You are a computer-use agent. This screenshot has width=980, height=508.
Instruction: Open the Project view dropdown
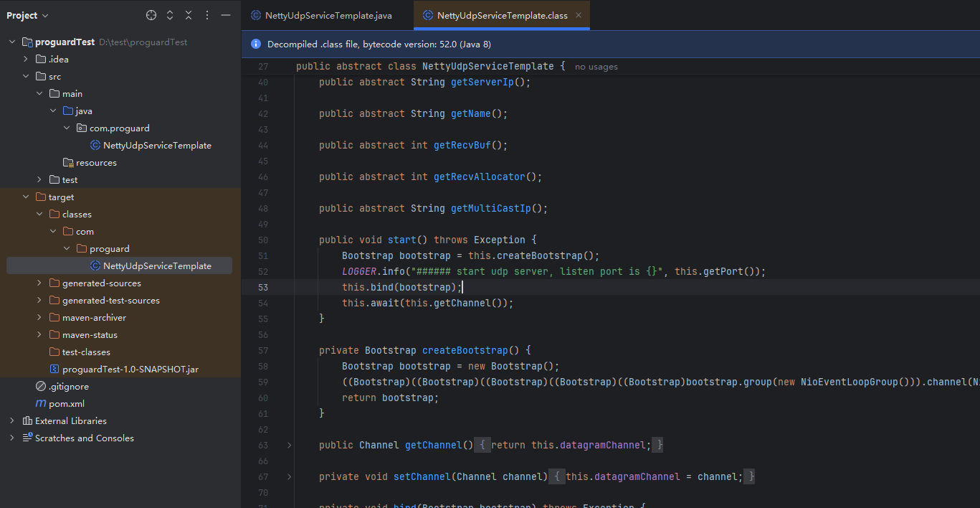pos(27,15)
